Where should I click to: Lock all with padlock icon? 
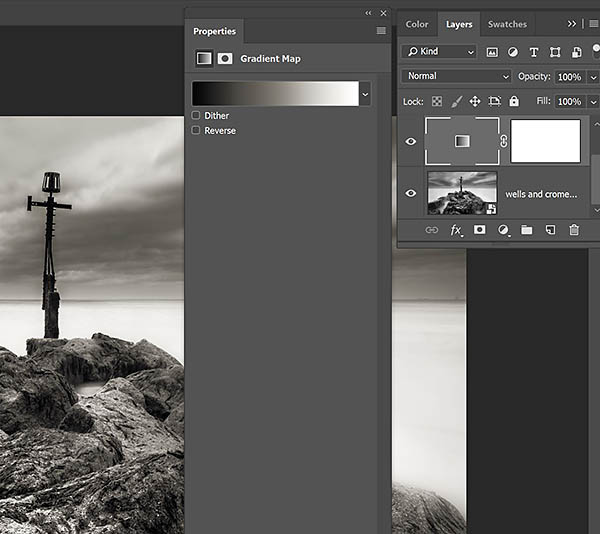(x=514, y=101)
